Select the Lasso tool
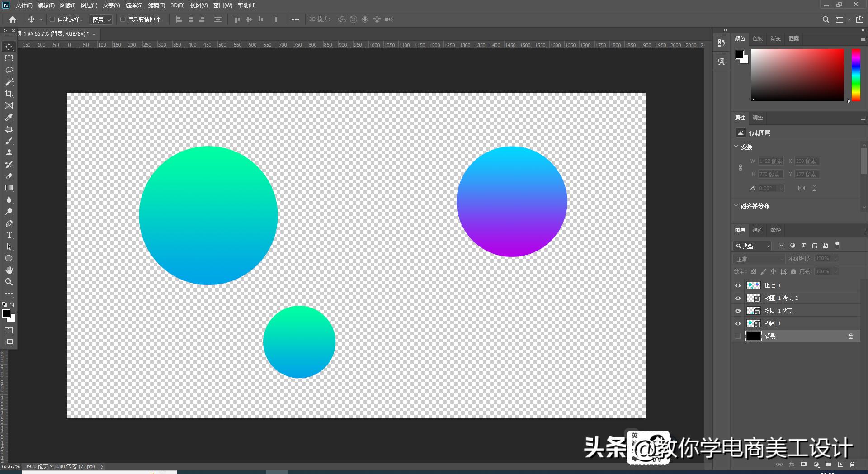Image resolution: width=868 pixels, height=474 pixels. 9,70
